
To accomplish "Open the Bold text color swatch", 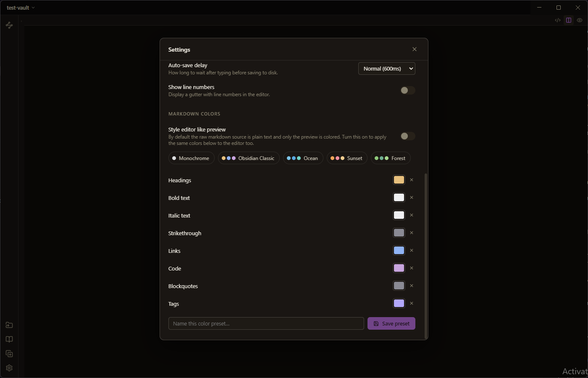I will (x=399, y=197).
